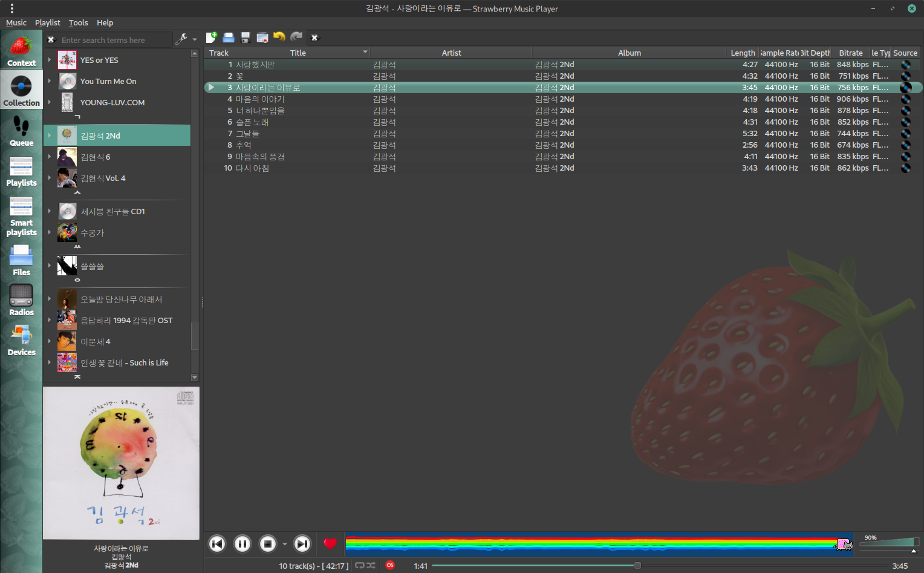Open the Help menu
Screen dimensions: 924x573
[x=105, y=22]
